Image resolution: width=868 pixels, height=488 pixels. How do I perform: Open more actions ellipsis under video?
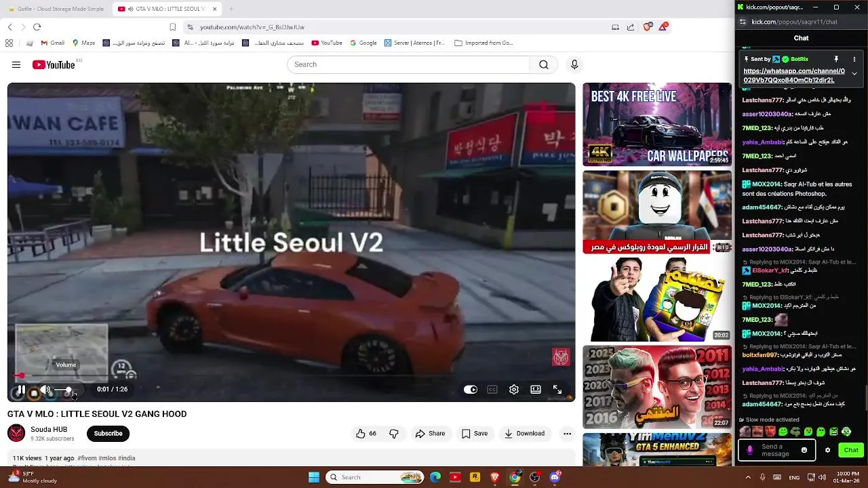[x=567, y=434]
